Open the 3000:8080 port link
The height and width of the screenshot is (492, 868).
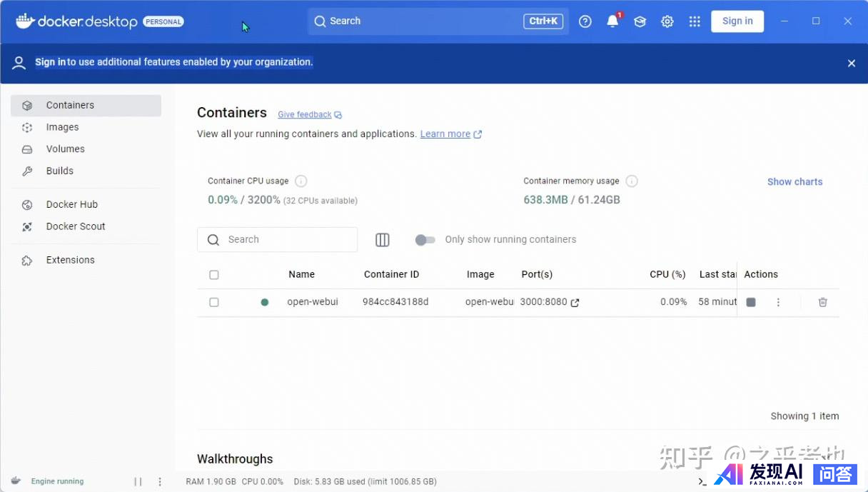click(543, 303)
